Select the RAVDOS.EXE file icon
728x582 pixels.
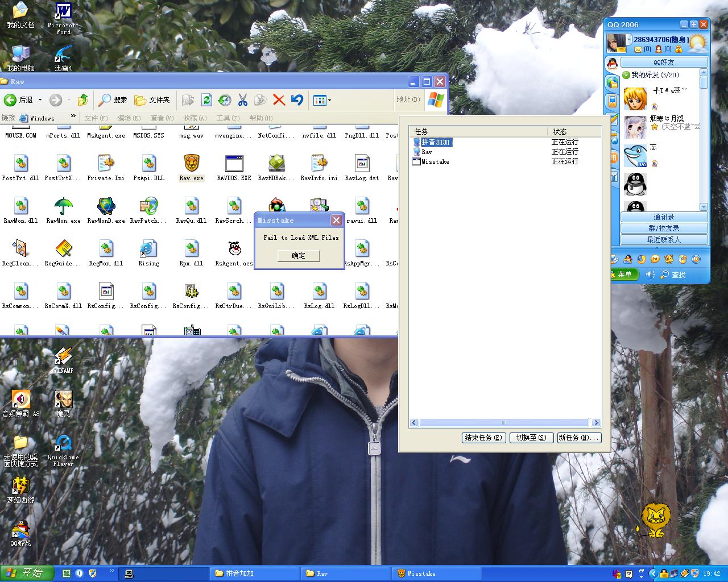point(234,164)
